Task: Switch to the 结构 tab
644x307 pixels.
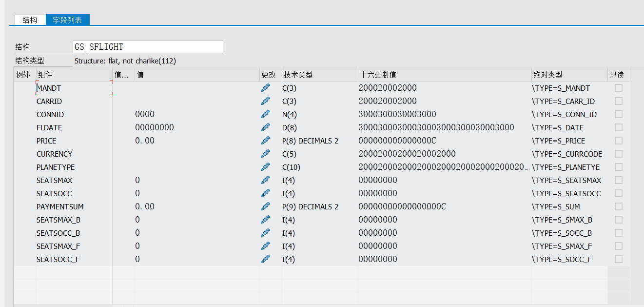Action: tap(30, 20)
